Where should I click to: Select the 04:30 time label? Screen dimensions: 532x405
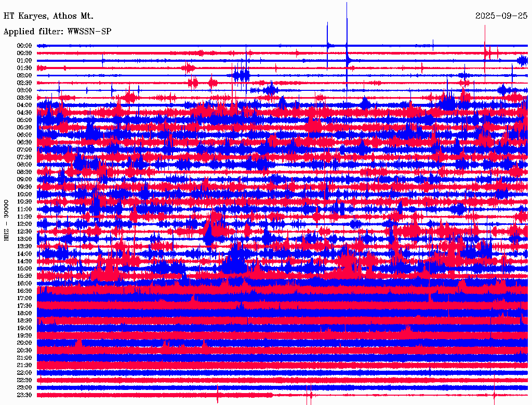pos(24,113)
